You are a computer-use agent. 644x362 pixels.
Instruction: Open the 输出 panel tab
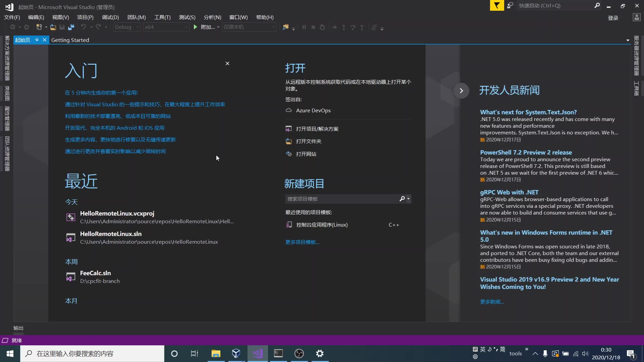(18, 328)
